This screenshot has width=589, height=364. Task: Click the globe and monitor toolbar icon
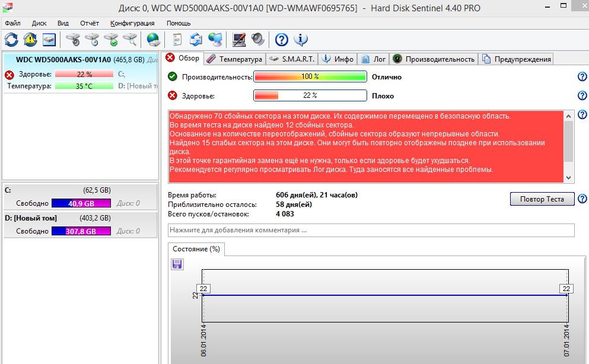point(215,39)
